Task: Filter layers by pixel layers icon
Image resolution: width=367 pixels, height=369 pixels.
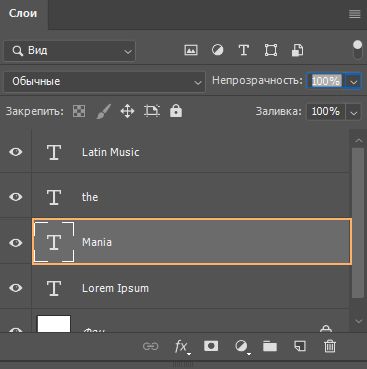Action: click(x=191, y=50)
